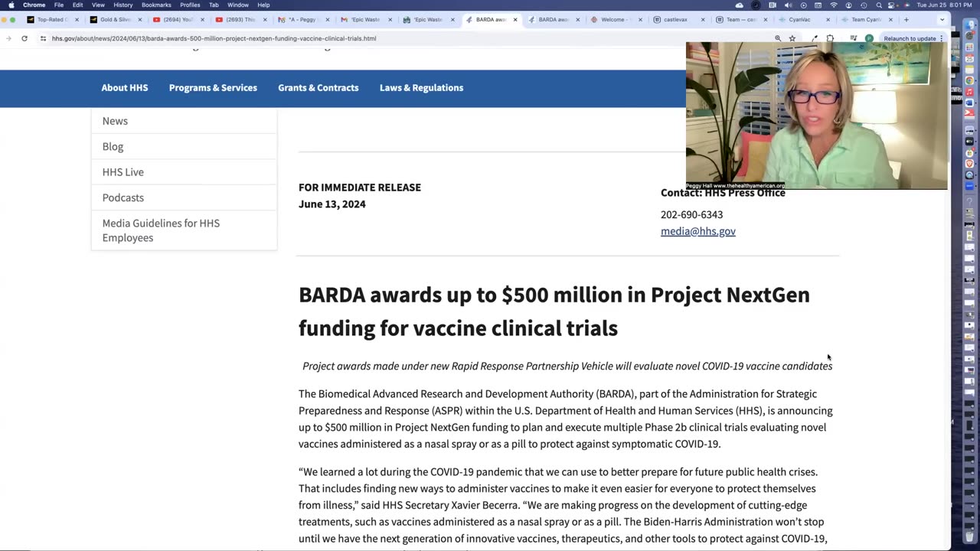This screenshot has height=551, width=980.
Task: Open the Chrome profile avatar
Action: 869,38
